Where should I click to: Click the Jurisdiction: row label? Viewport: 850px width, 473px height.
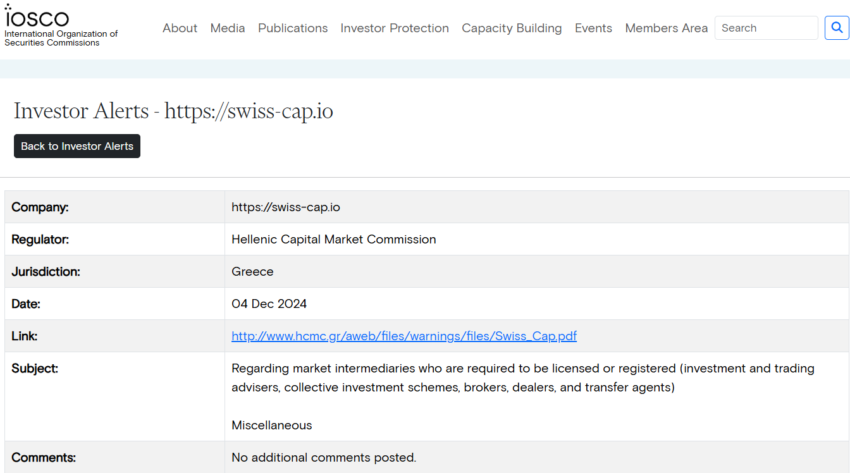[46, 271]
